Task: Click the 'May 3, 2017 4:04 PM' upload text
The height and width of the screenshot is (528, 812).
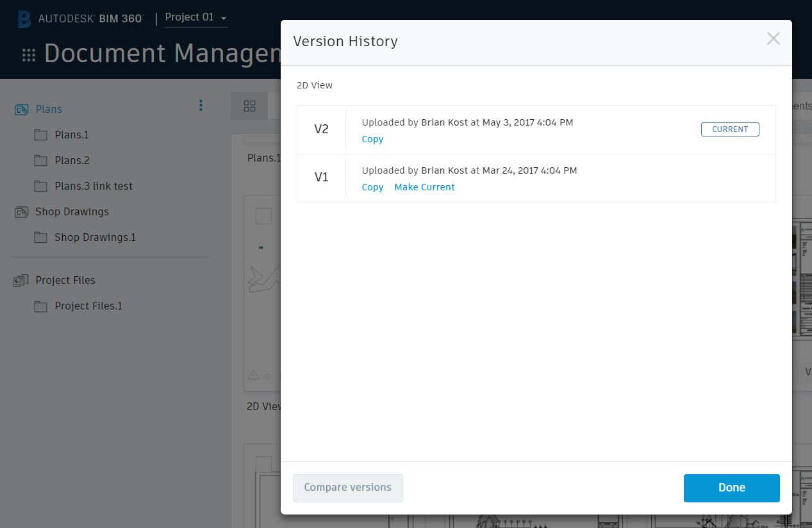Action: (x=527, y=122)
